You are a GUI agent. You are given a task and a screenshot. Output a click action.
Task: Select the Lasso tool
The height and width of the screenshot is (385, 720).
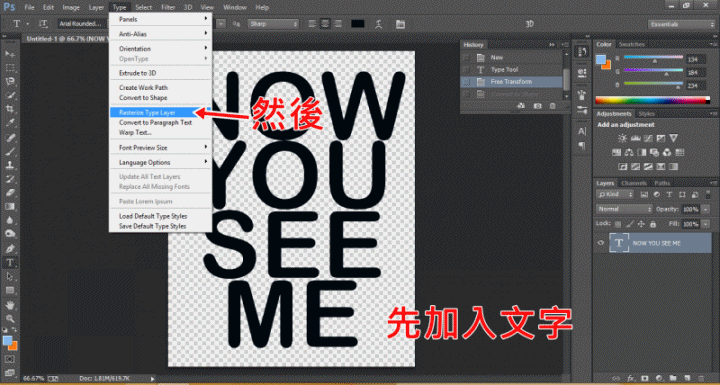click(10, 82)
